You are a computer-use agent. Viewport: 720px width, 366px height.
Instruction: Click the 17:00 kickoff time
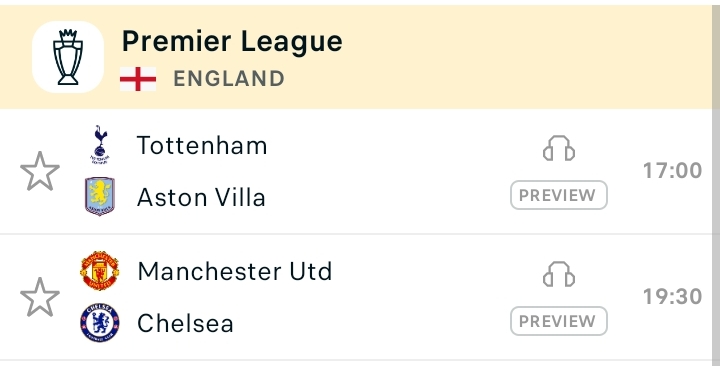click(x=672, y=171)
